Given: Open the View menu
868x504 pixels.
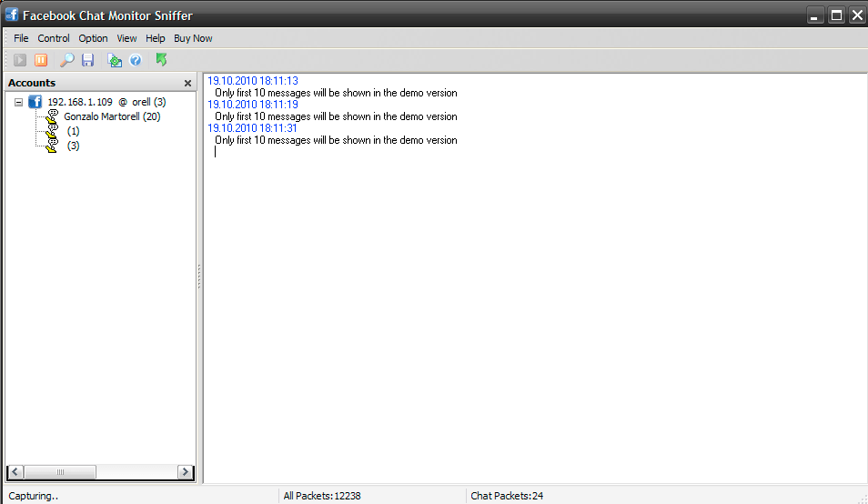Looking at the screenshot, I should pos(126,38).
